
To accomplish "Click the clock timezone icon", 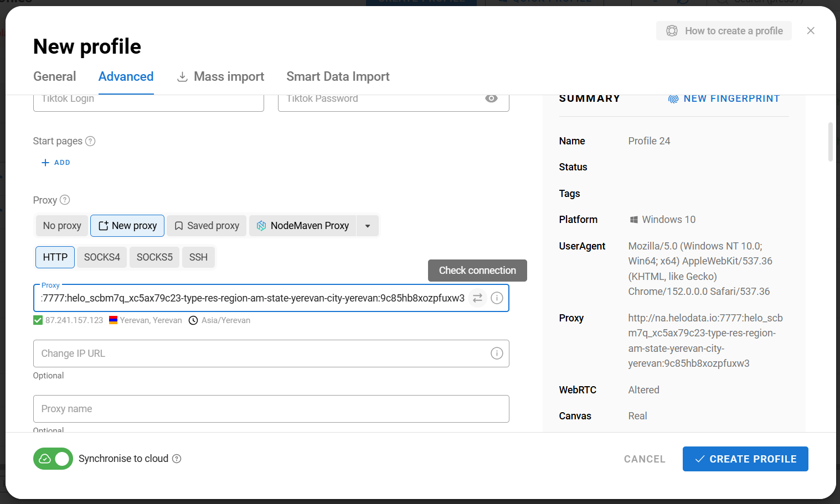I will point(193,320).
